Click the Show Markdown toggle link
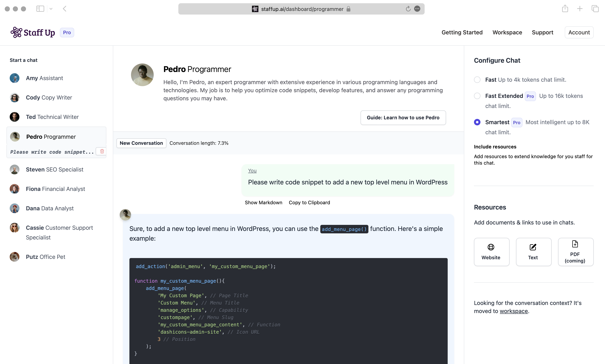This screenshot has height=364, width=605. (x=264, y=202)
